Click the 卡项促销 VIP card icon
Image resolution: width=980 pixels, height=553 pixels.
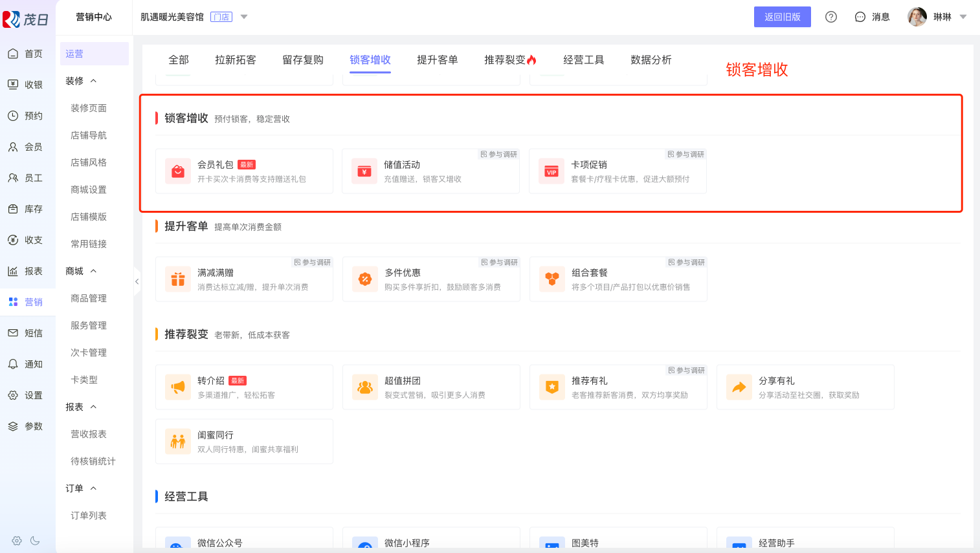click(x=551, y=171)
